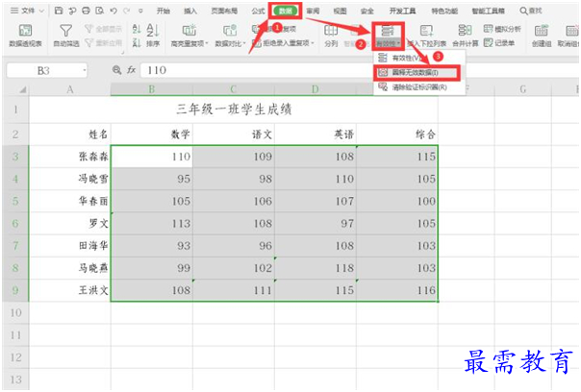Click the 语文 header cell
This screenshot has width=581, height=392.
coord(234,134)
